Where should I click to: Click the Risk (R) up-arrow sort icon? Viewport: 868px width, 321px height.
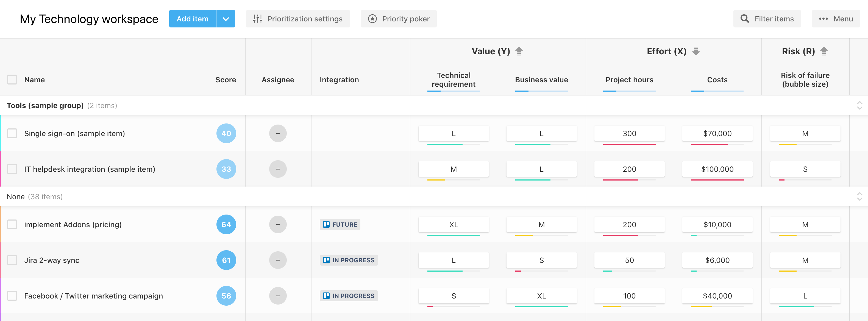(824, 51)
